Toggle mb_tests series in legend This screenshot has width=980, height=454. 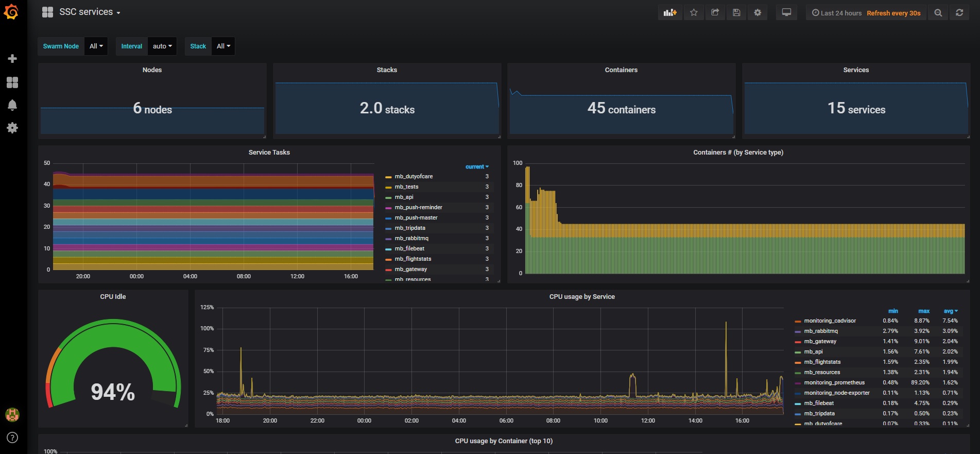coord(406,187)
